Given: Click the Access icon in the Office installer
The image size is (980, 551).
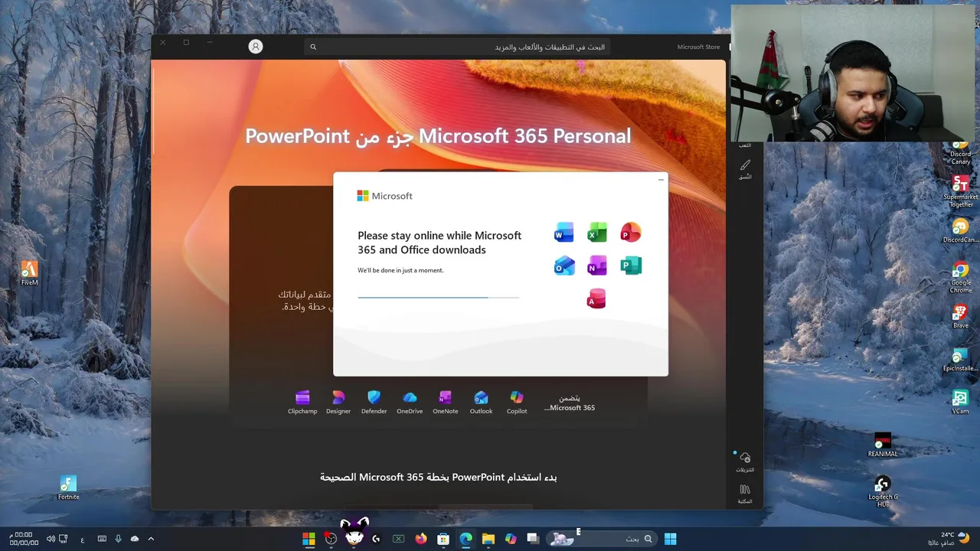Looking at the screenshot, I should (x=596, y=298).
